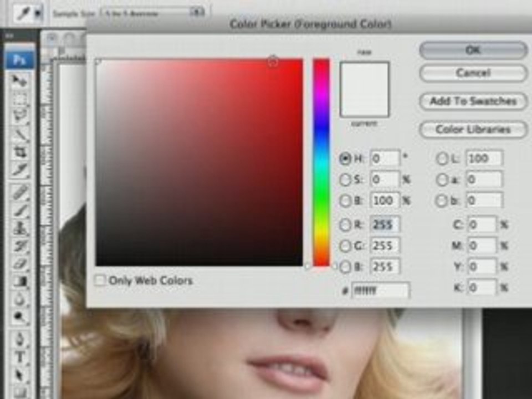Select the Pen tool
The height and width of the screenshot is (399, 532).
[x=20, y=339]
